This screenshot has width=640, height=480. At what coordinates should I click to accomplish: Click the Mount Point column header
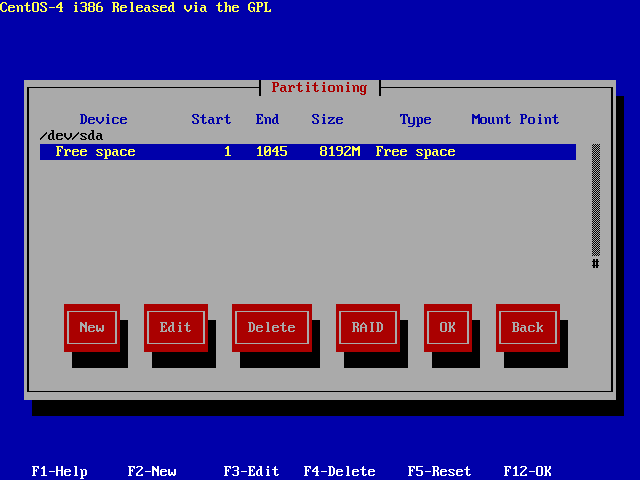click(515, 119)
